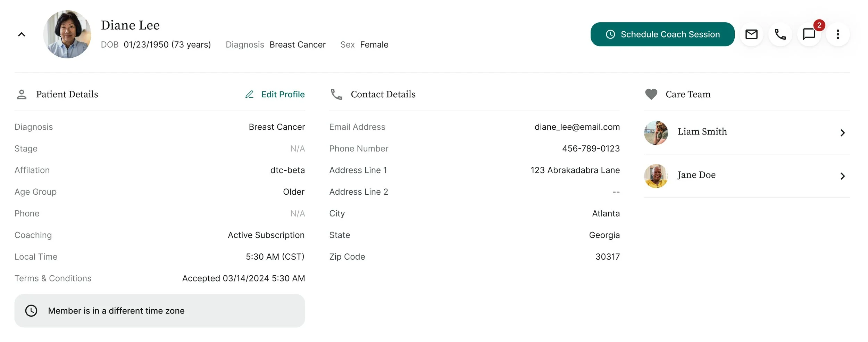Send an email via the envelope icon
The image size is (868, 342).
(751, 34)
